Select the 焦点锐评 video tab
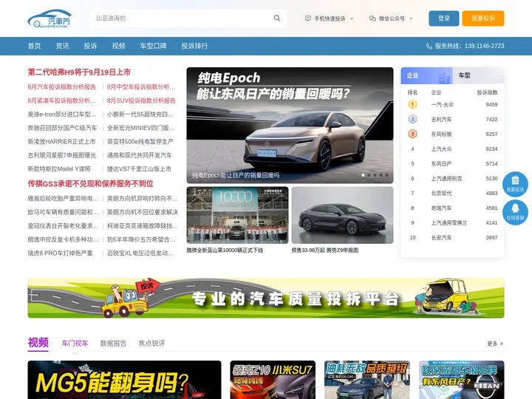Viewport: 532px width, 399px height. [151, 344]
